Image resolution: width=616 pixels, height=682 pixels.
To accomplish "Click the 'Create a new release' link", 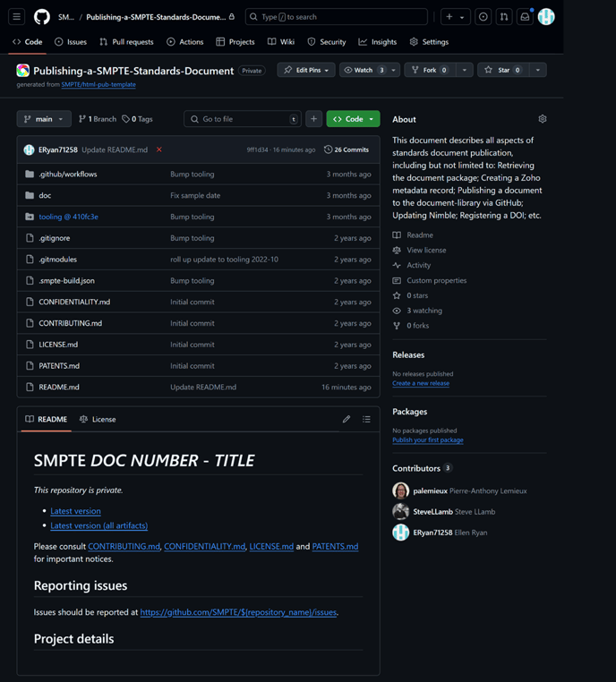I will (x=421, y=383).
